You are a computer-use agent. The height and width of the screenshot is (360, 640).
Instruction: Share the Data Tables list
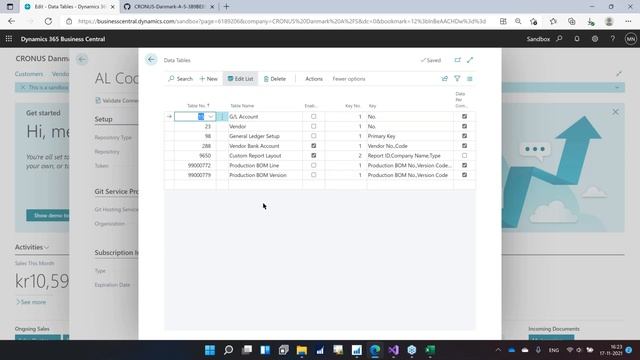[x=444, y=79]
